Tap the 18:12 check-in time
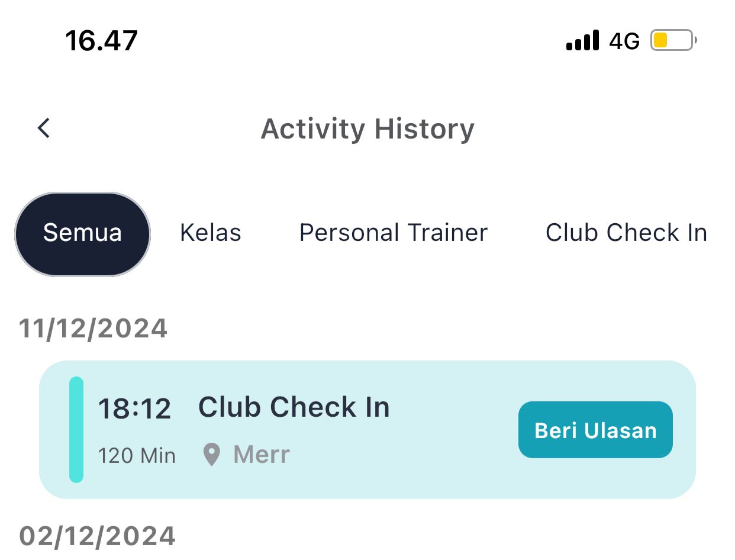The height and width of the screenshot is (560, 735). pos(134,409)
